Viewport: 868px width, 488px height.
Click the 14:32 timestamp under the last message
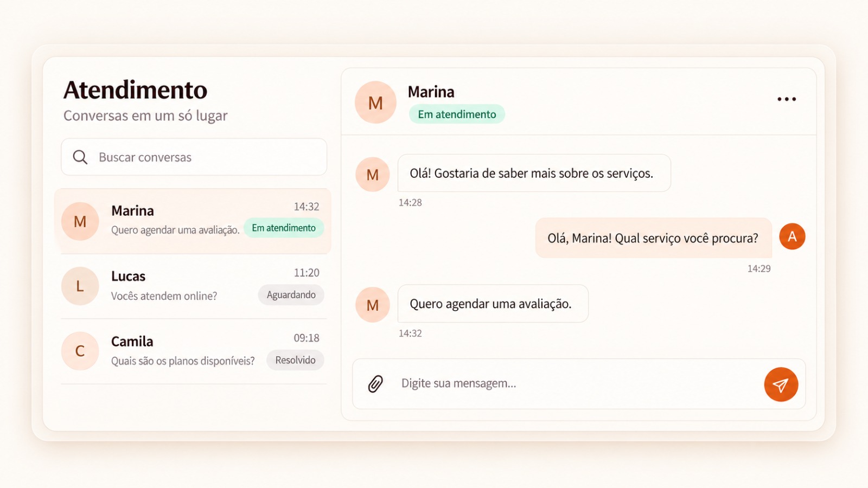[410, 333]
